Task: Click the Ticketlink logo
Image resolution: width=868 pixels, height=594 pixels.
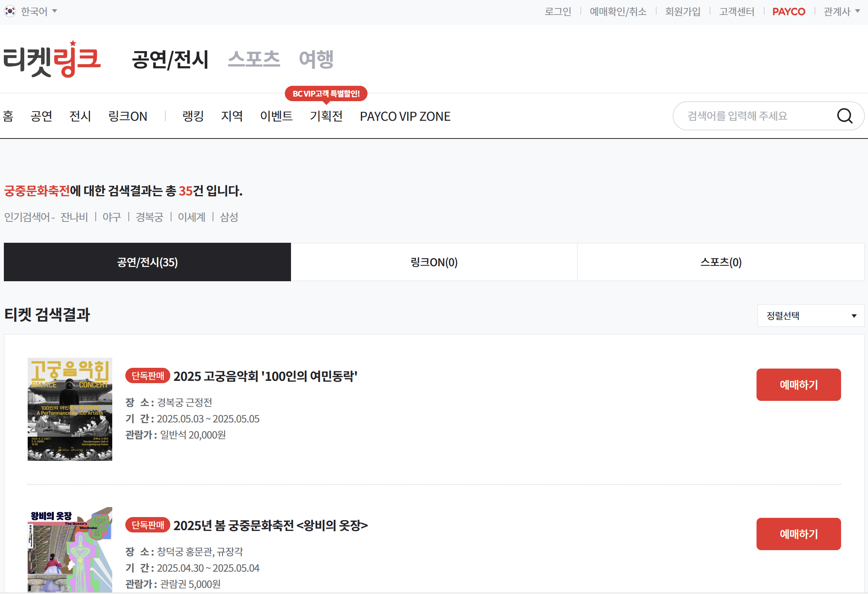Action: pyautogui.click(x=52, y=60)
